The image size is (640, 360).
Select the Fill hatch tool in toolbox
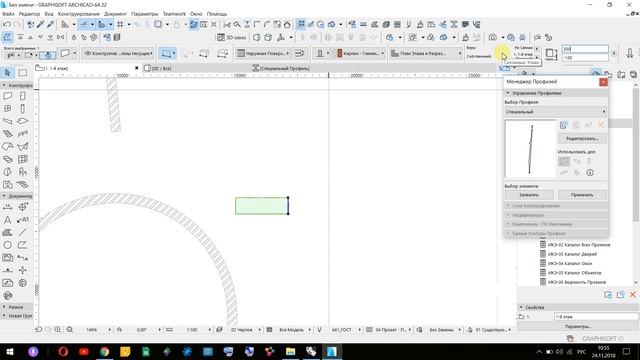(7, 232)
